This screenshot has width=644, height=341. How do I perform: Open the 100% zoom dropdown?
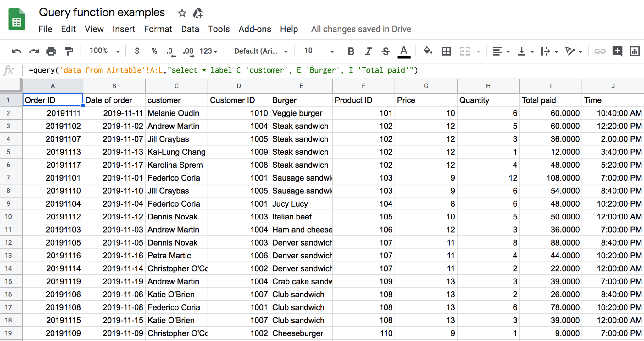pos(105,51)
